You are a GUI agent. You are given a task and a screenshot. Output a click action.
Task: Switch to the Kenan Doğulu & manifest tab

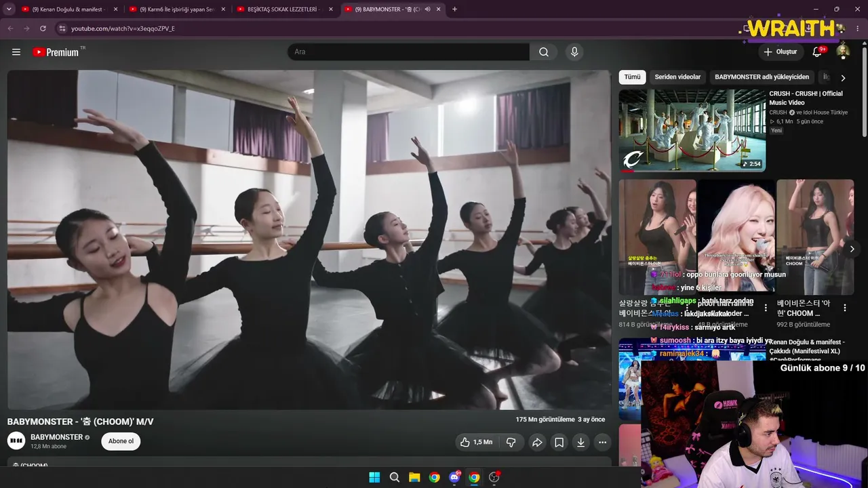(x=68, y=9)
